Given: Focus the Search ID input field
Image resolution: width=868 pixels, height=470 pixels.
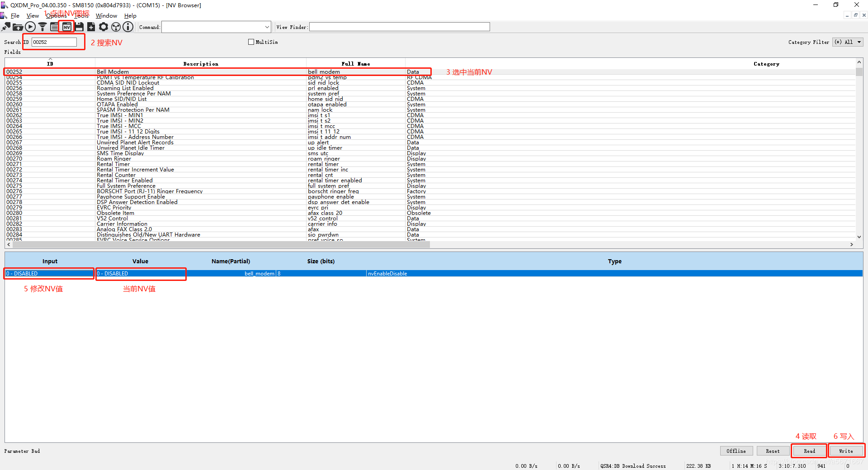Looking at the screenshot, I should click(54, 42).
